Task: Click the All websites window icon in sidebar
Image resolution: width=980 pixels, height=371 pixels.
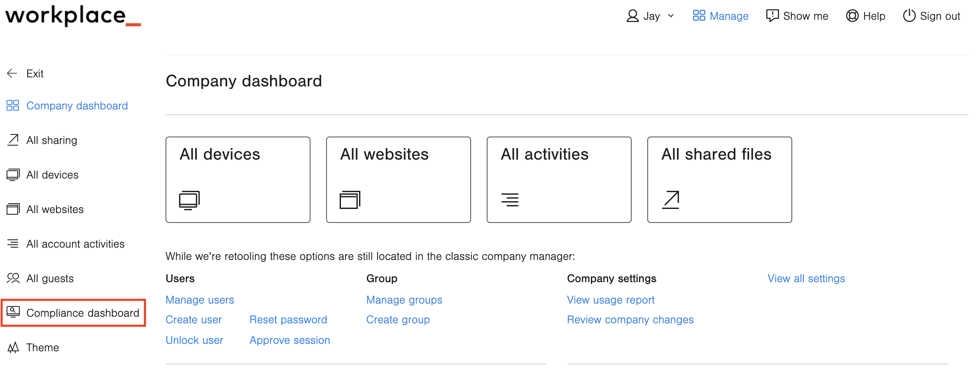Action: click(13, 209)
